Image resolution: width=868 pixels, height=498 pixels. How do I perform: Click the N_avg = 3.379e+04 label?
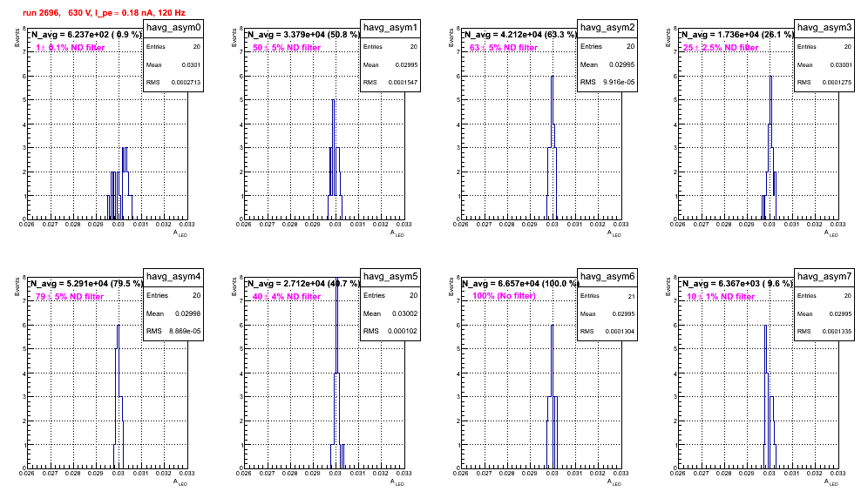tap(303, 35)
